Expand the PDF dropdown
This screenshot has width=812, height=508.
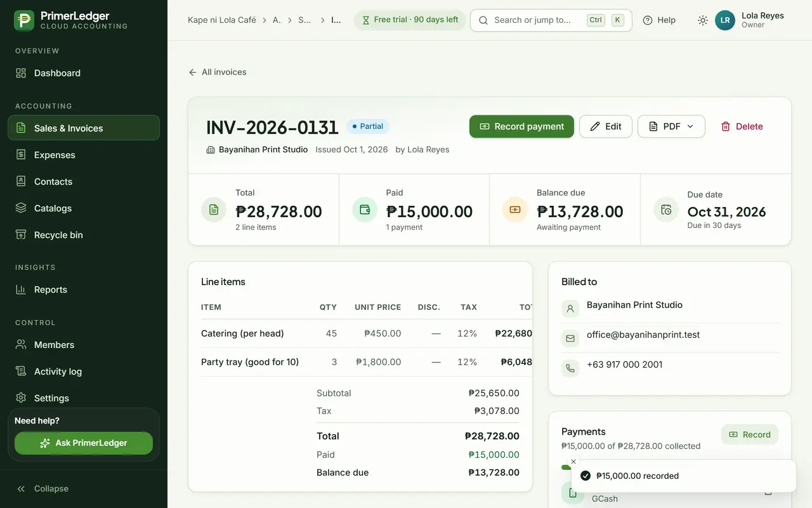click(671, 126)
